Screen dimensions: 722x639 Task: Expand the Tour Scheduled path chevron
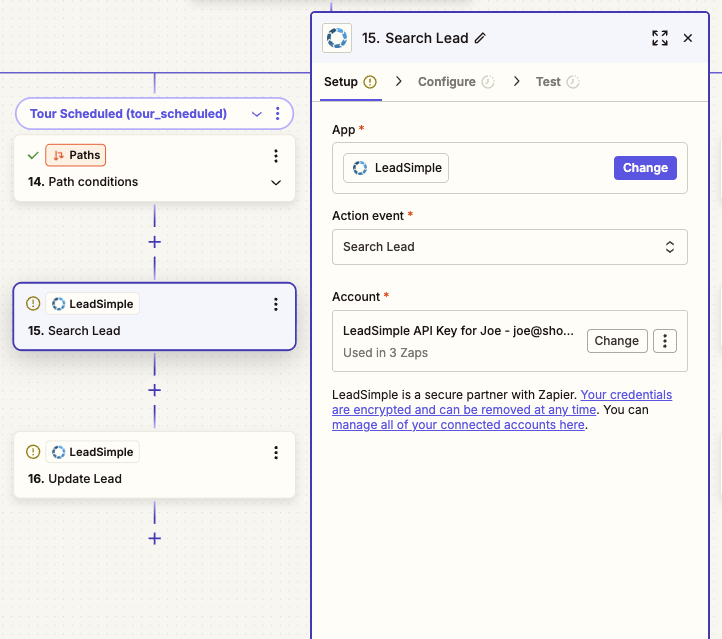[x=257, y=114]
